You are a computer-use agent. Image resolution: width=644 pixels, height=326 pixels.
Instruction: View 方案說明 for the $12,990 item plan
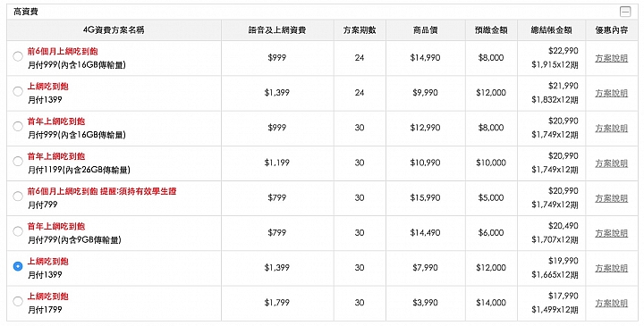(x=612, y=128)
